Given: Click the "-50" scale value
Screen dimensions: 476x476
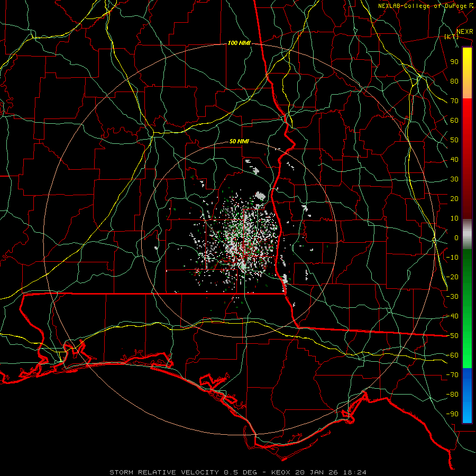Looking at the screenshot, I should [452, 336].
